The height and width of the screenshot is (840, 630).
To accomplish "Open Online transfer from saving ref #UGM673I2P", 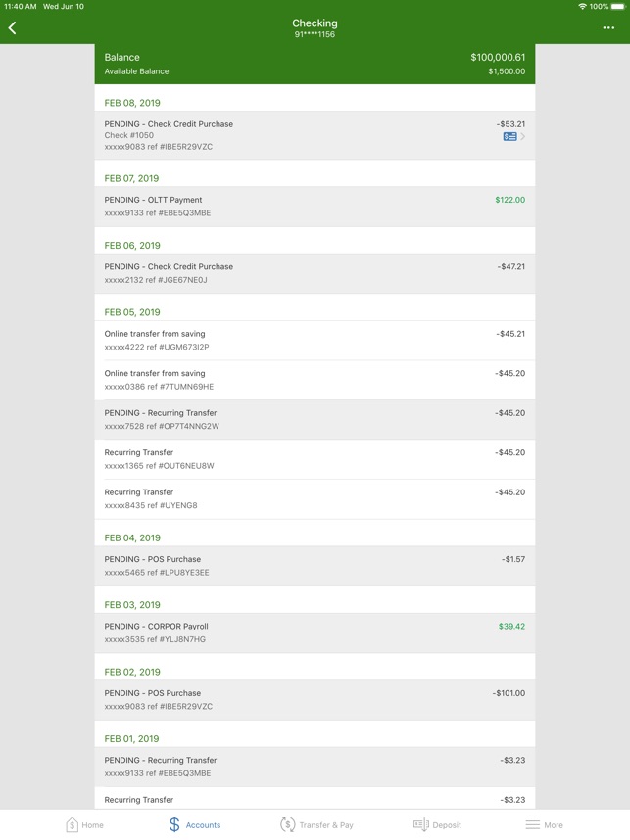I will click(315, 340).
